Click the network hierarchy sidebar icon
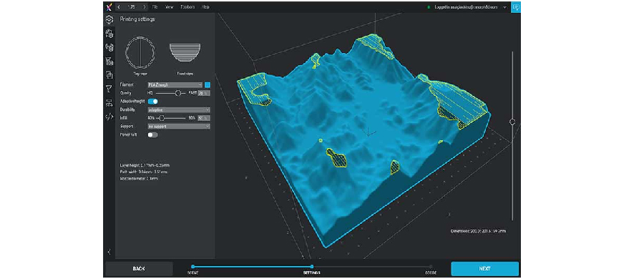The image size is (644, 279). [109, 103]
